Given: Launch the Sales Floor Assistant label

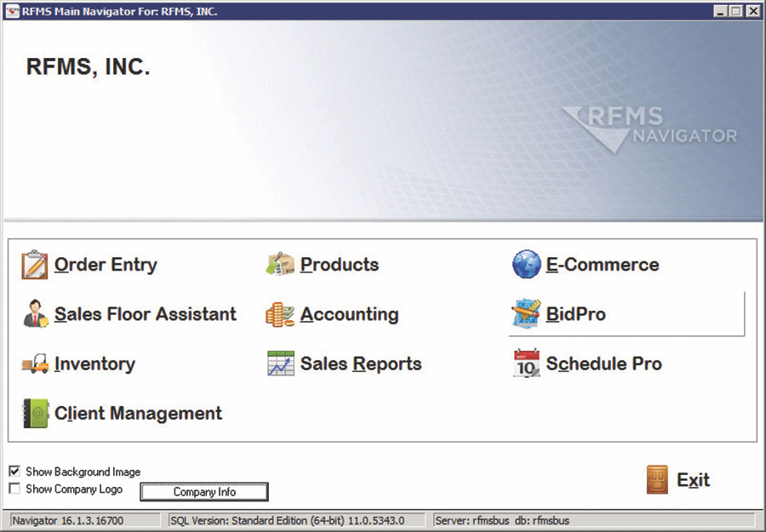Looking at the screenshot, I should [145, 314].
